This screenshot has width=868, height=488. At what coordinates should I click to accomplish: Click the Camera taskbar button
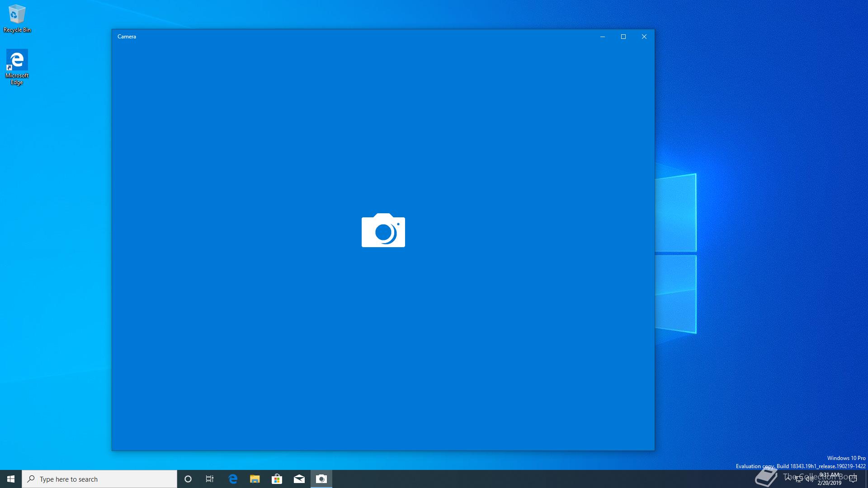(x=321, y=479)
